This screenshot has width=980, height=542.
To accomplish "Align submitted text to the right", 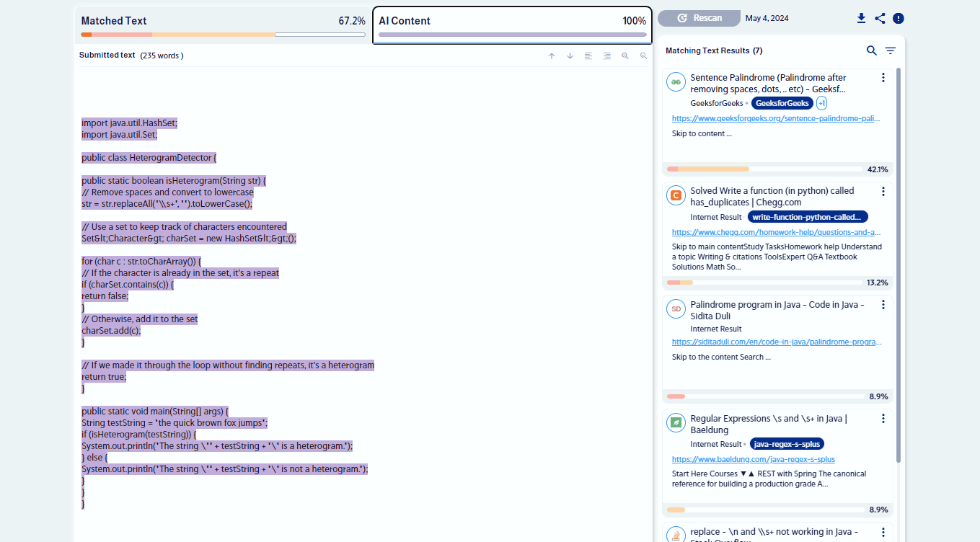I will pyautogui.click(x=606, y=55).
